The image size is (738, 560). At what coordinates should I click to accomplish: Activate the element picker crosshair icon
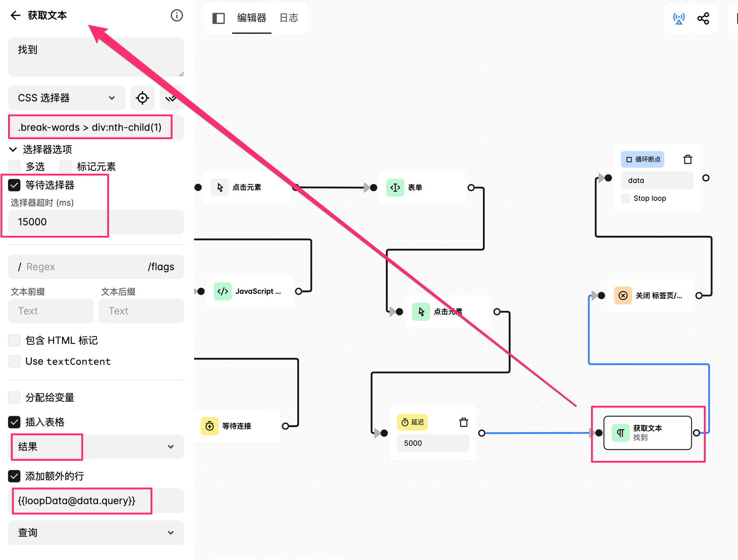pos(142,98)
